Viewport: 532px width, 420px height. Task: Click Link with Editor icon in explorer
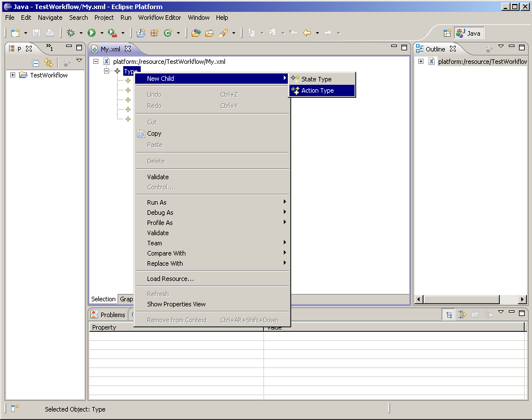pyautogui.click(x=49, y=63)
